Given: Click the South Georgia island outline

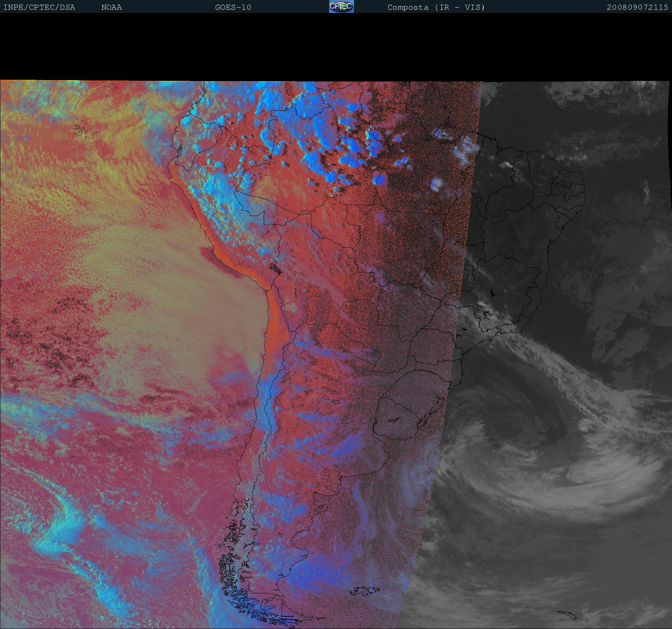Looking at the screenshot, I should click(567, 614).
